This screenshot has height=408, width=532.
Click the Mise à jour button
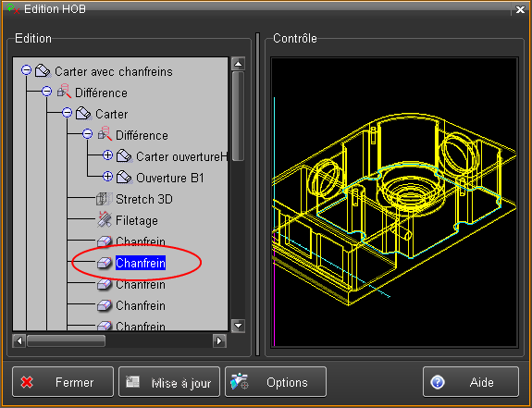(x=169, y=382)
